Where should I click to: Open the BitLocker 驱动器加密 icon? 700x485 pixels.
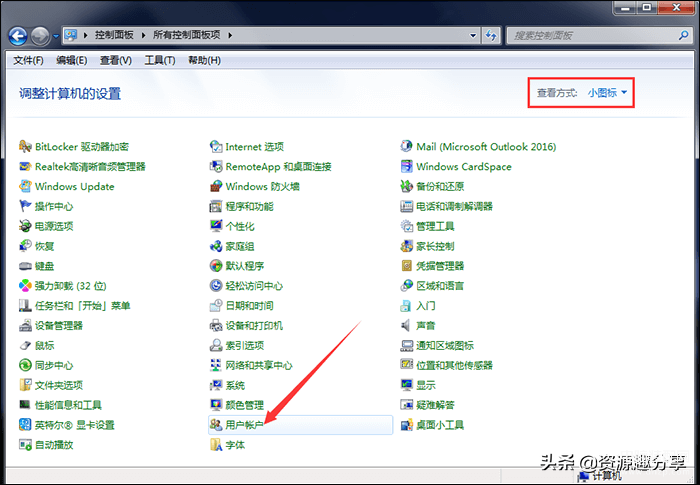(x=25, y=146)
